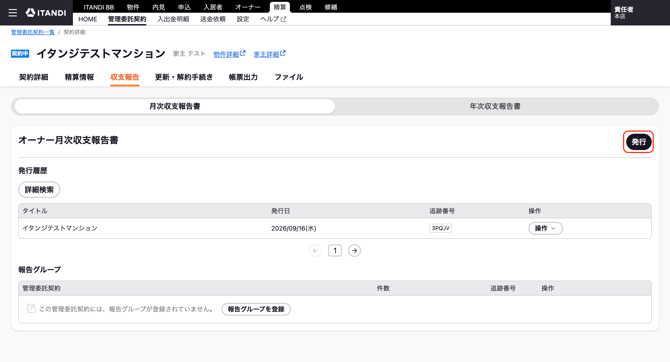Click page number 1 box
Viewport: 670px width, 362px height.
(x=335, y=250)
